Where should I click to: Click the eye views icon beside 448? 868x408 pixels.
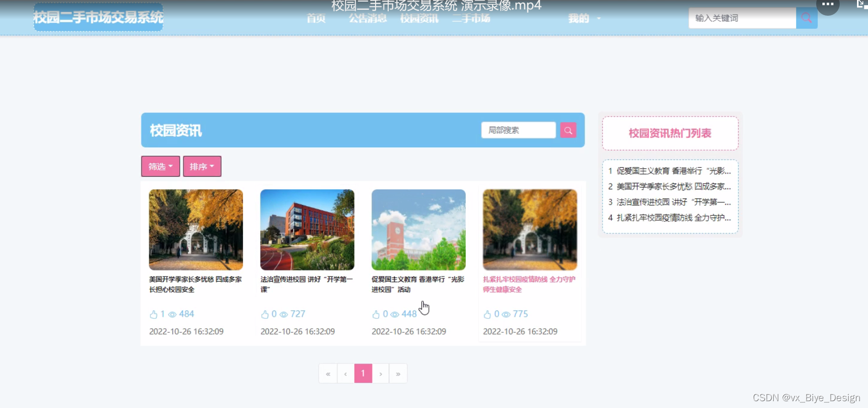click(394, 315)
